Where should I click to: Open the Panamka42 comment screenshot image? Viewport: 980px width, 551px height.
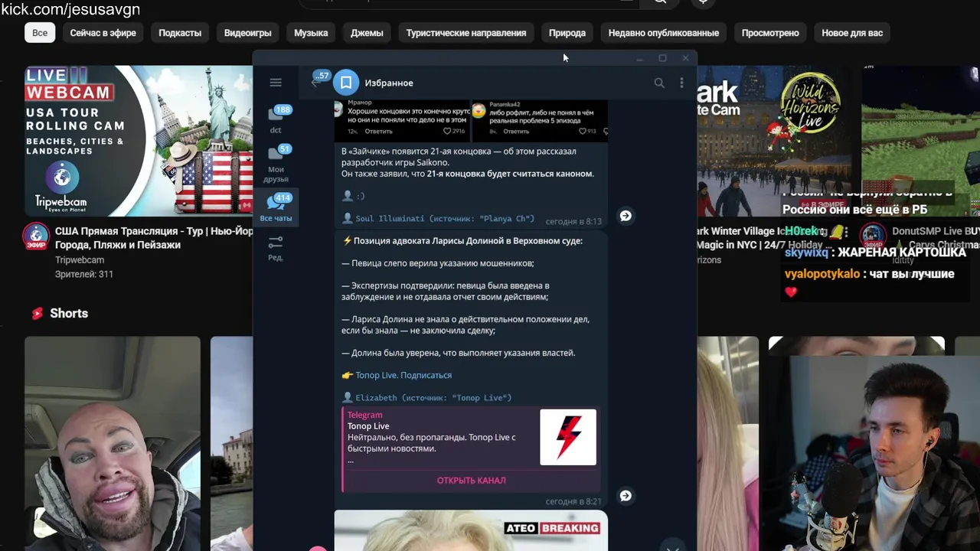click(540, 120)
